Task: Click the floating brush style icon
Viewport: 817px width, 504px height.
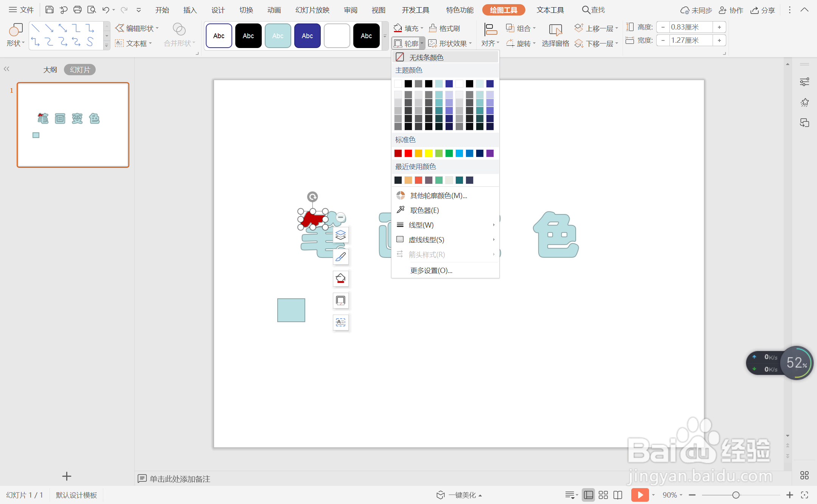Action: pos(340,257)
